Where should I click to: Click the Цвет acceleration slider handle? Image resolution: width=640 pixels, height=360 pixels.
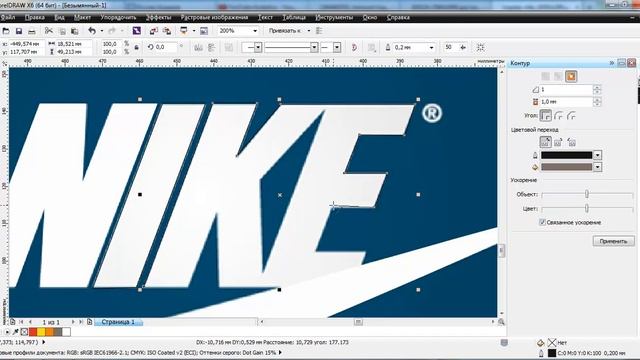(587, 209)
